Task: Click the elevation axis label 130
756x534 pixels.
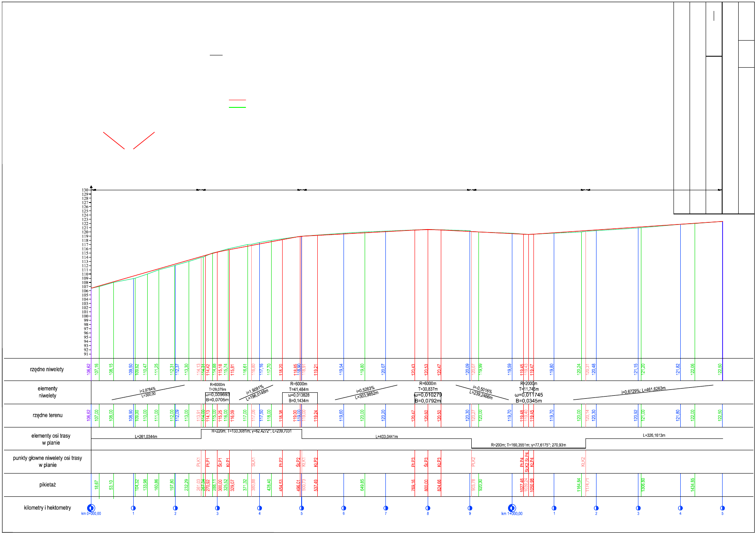Action: pos(85,190)
